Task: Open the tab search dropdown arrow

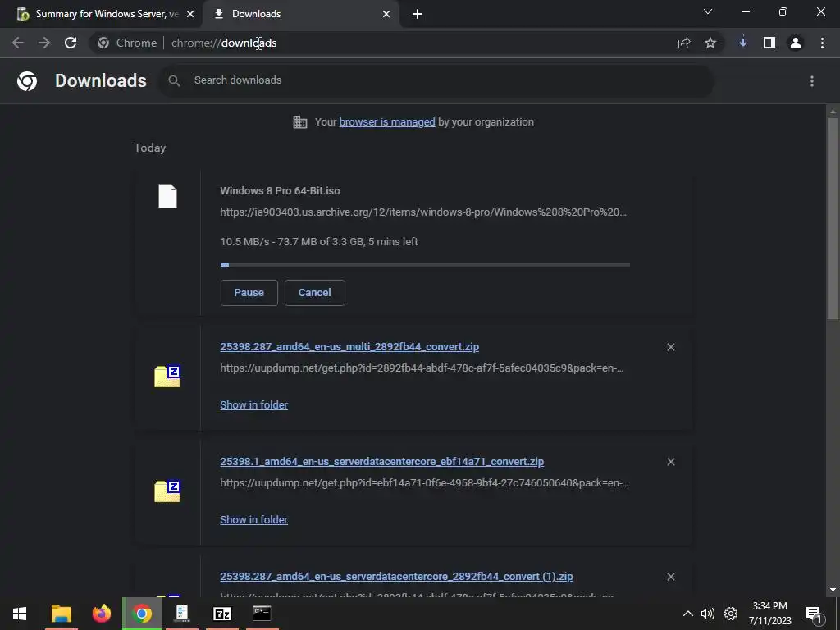Action: [x=708, y=11]
